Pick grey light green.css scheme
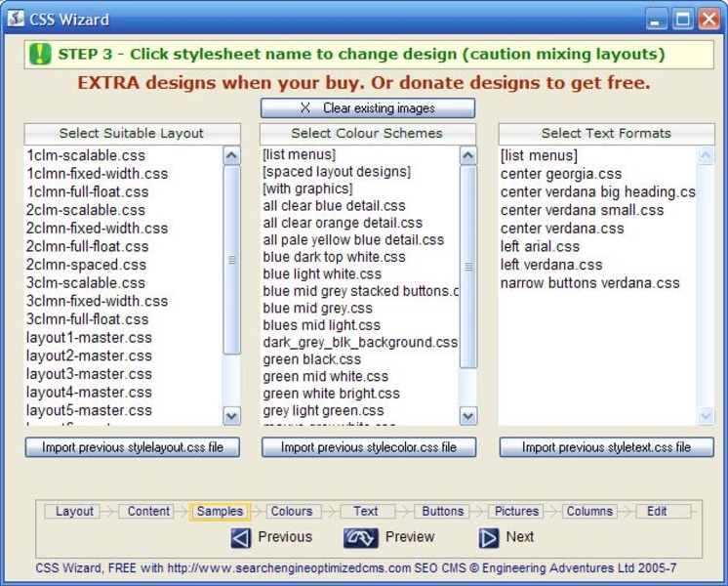Image resolution: width=728 pixels, height=586 pixels. click(x=324, y=411)
